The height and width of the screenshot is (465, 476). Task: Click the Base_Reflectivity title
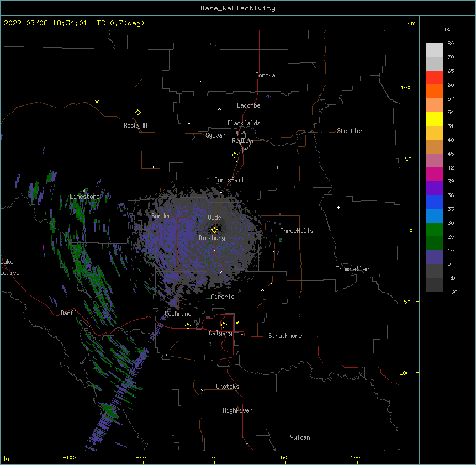pyautogui.click(x=238, y=8)
